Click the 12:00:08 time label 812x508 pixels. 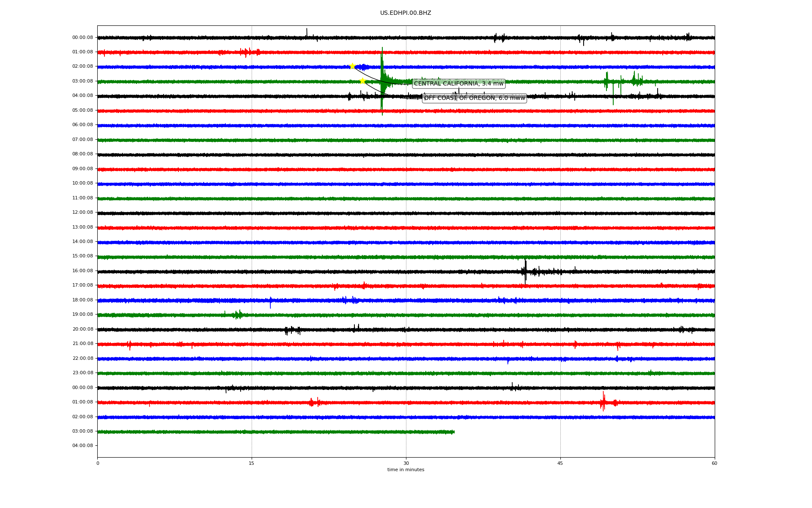pyautogui.click(x=82, y=213)
